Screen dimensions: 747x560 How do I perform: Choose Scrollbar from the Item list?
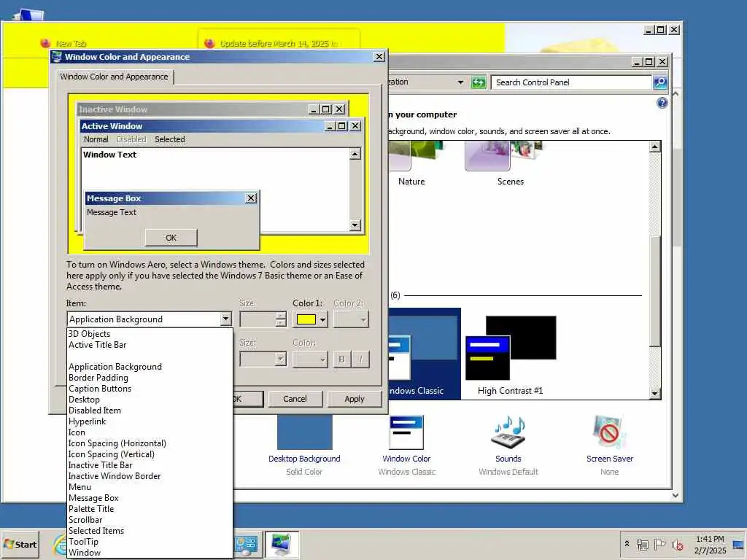tap(150, 520)
